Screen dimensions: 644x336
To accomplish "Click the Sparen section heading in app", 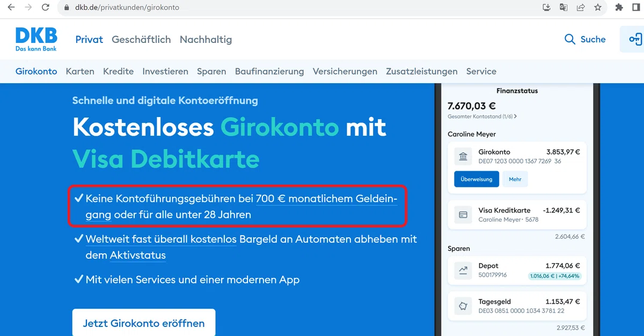I will [459, 249].
